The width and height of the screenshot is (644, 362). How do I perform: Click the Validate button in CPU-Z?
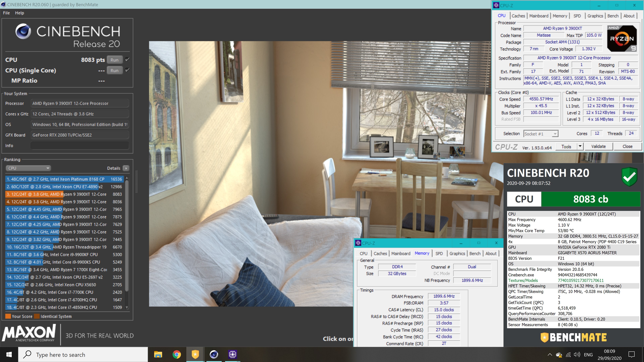pos(598,146)
